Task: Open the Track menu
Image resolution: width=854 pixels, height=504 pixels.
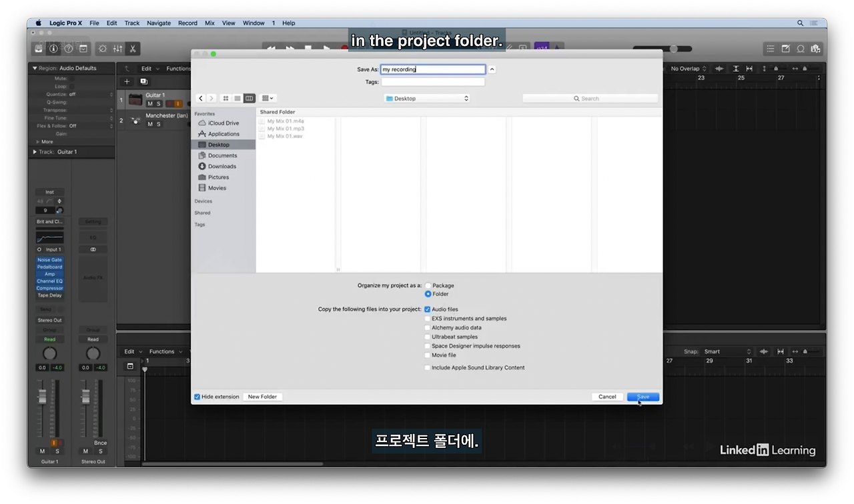Action: click(132, 23)
